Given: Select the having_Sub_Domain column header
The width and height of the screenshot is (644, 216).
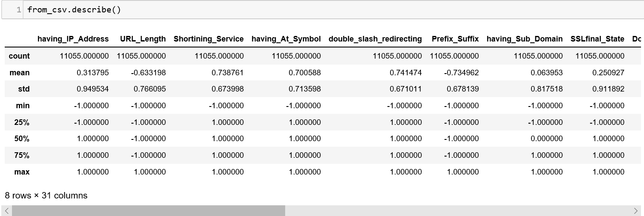Looking at the screenshot, I should [525, 39].
